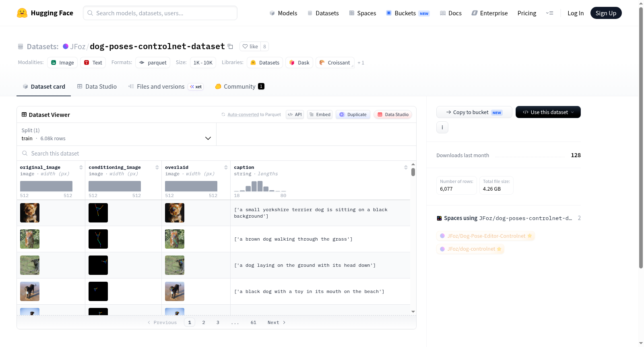Open Files and versions tab
The image size is (644, 347).
click(x=166, y=86)
